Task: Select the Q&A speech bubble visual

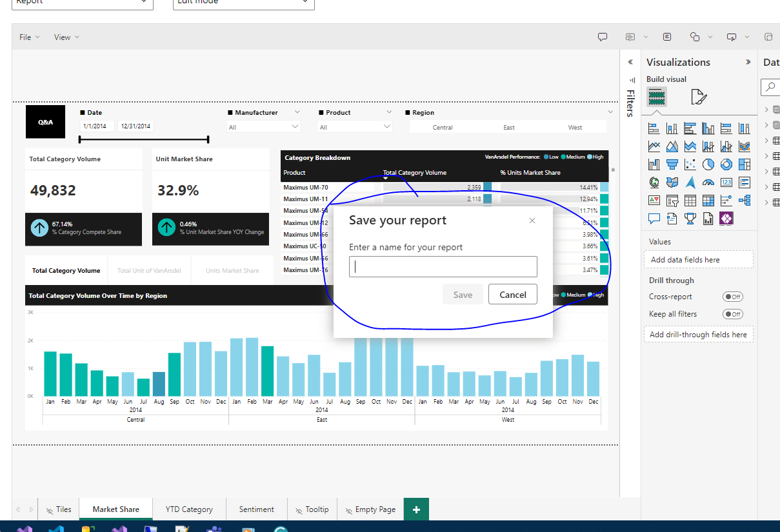Action: (654, 219)
